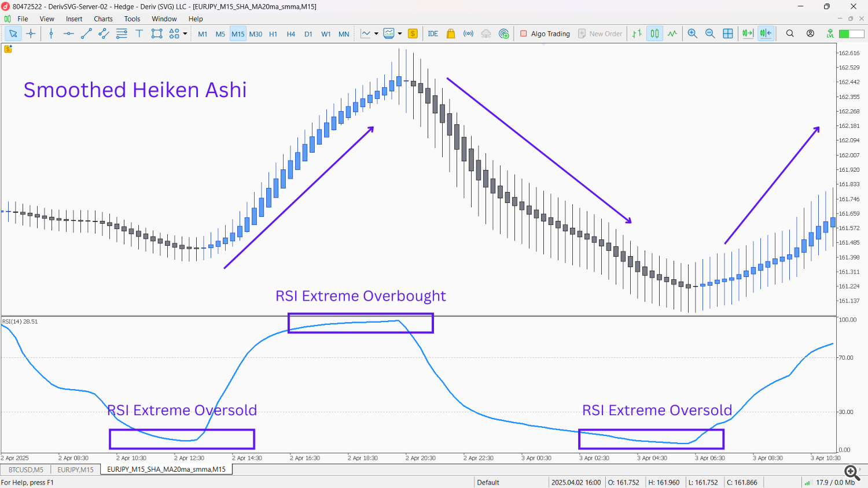
Task: Click the zoom in magnifier icon
Action: (x=692, y=34)
